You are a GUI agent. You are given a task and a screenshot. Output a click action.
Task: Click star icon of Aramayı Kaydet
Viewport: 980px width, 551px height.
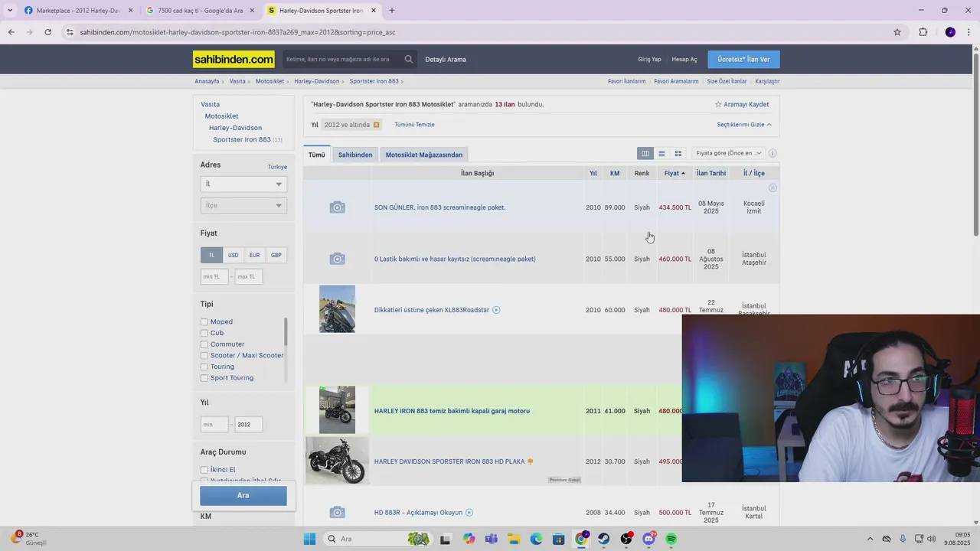pos(718,104)
